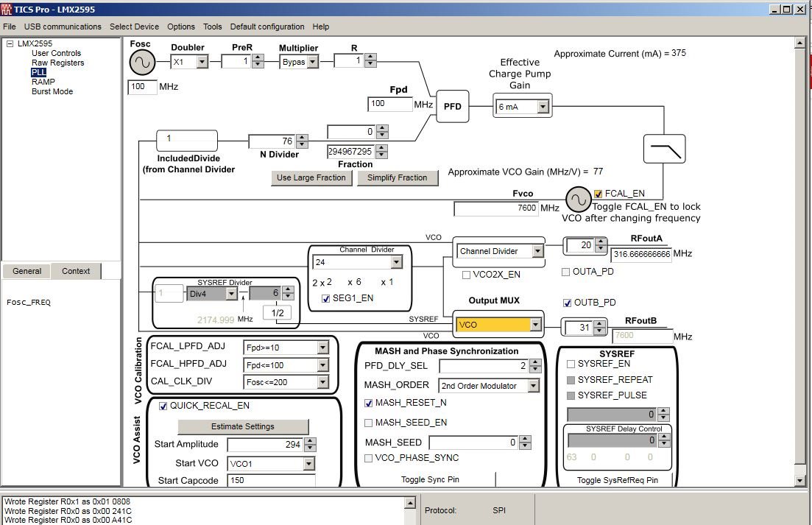Toggle QUICK_RECAL_EN checkbox
The image size is (812, 525).
(x=163, y=406)
